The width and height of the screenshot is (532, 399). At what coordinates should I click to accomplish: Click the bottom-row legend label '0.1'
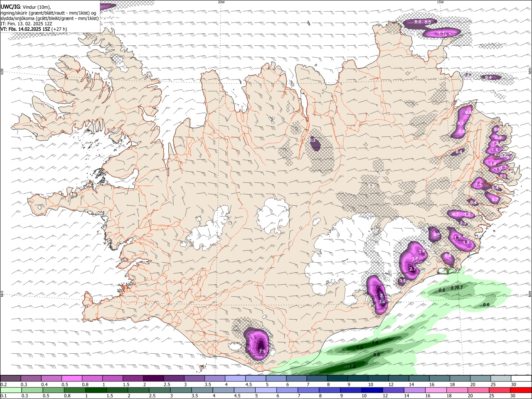pos(4,396)
